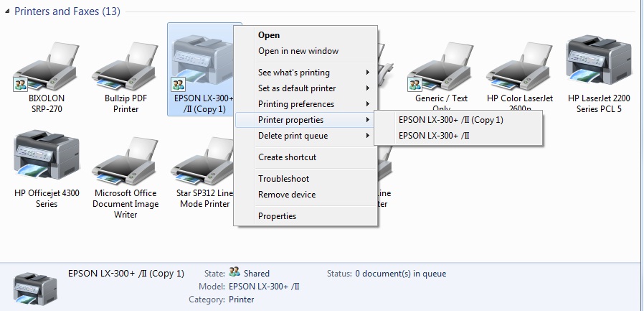
Task: Click the HP LaserJet 2200 Series PCL 5 label
Action: (x=599, y=103)
